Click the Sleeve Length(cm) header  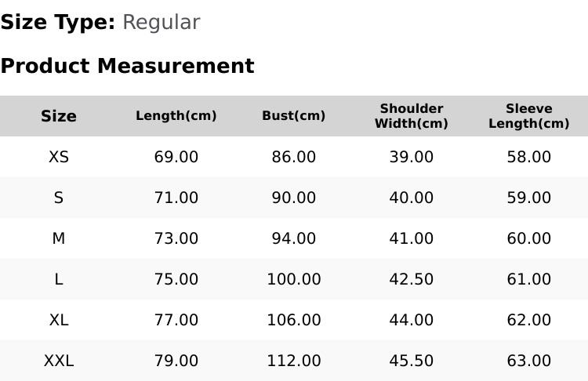tap(528, 116)
